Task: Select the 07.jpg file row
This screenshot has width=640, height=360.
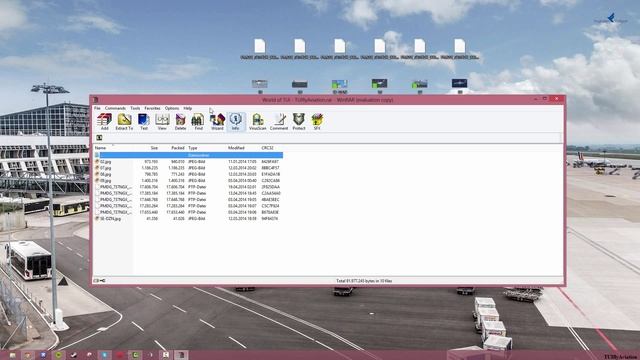Action: point(188,168)
